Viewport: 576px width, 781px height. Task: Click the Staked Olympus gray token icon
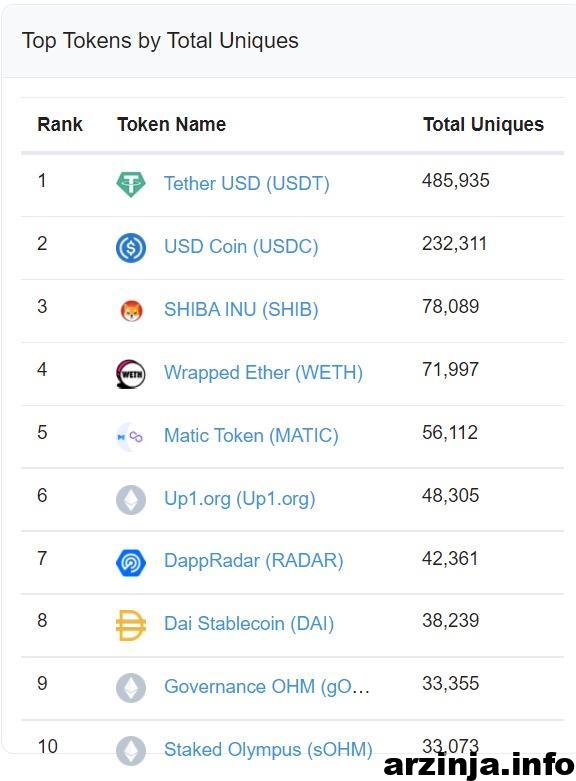click(x=131, y=751)
